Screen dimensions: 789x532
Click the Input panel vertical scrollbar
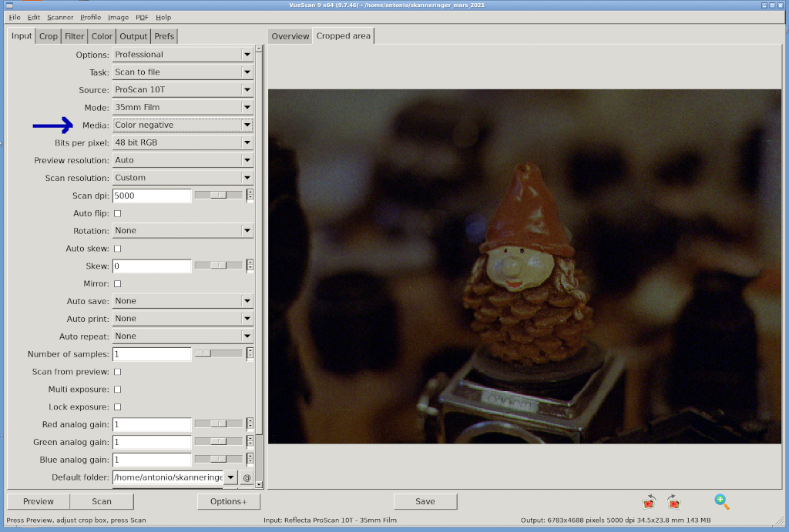[x=259, y=266]
